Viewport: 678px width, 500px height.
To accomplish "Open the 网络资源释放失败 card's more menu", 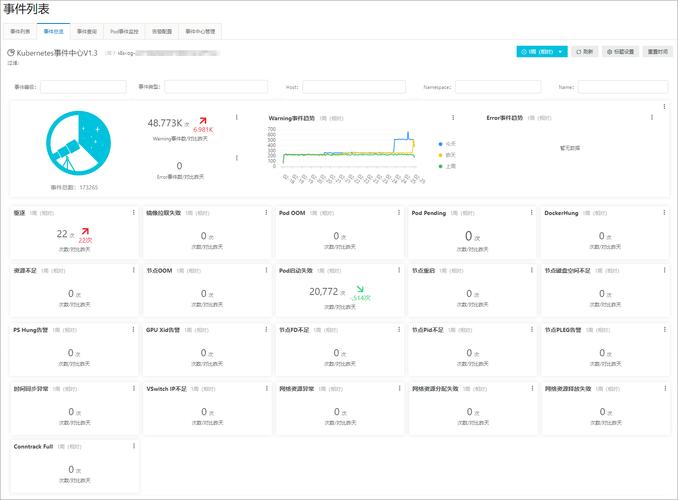I will coord(665,388).
